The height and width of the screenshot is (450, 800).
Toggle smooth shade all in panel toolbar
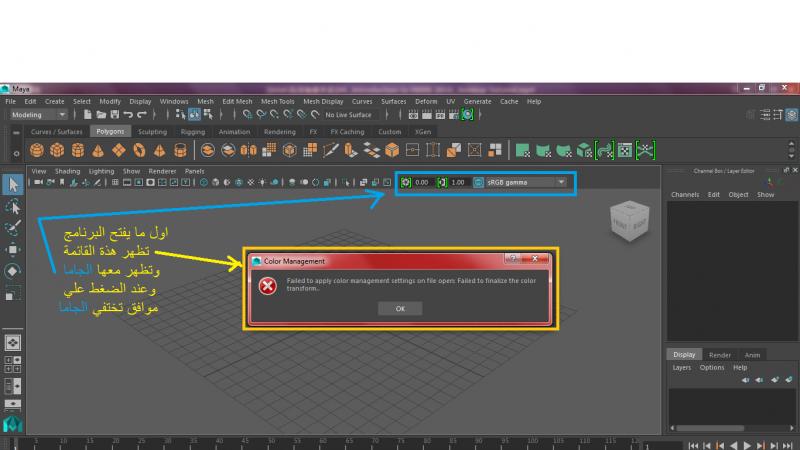click(215, 182)
